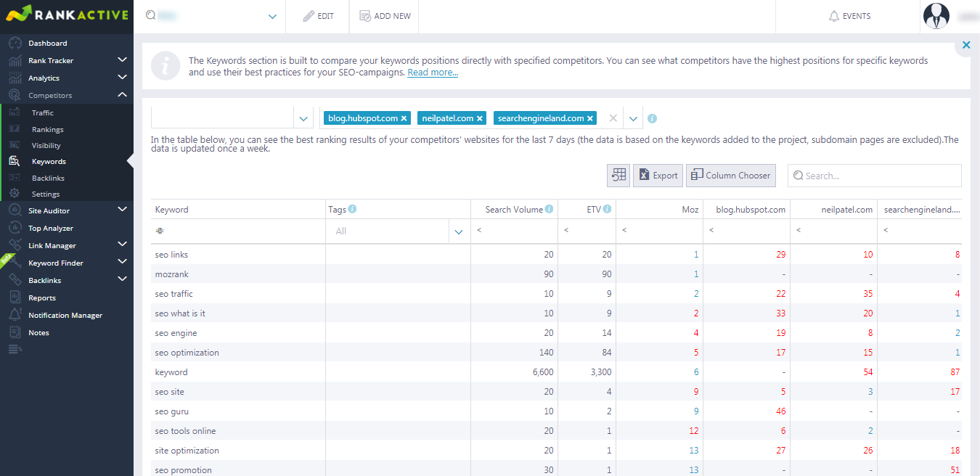
Task: Click the Keyword Finder icon
Action: point(15,263)
